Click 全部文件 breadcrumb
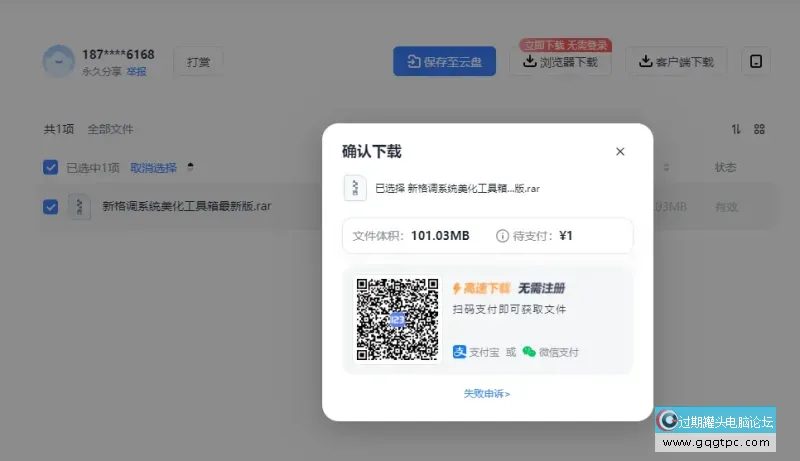 click(x=110, y=129)
